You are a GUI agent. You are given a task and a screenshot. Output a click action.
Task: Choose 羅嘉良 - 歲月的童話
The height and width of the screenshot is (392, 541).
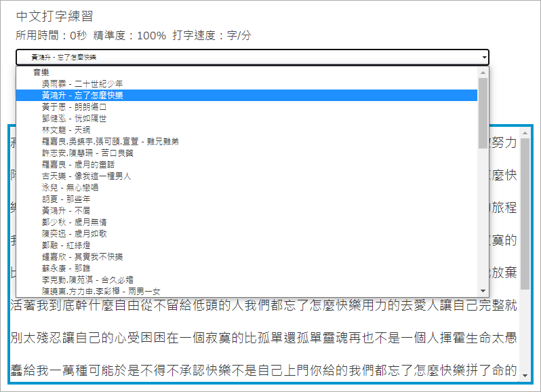(247, 165)
